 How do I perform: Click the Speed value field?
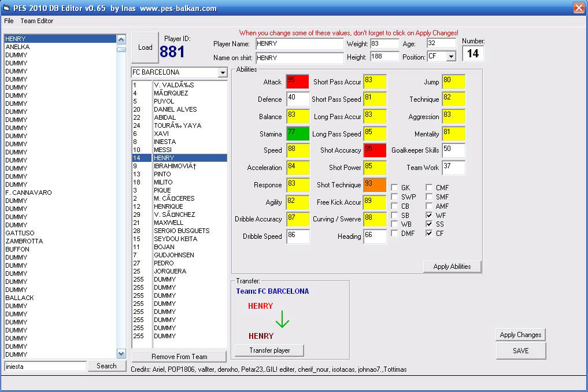(x=298, y=150)
